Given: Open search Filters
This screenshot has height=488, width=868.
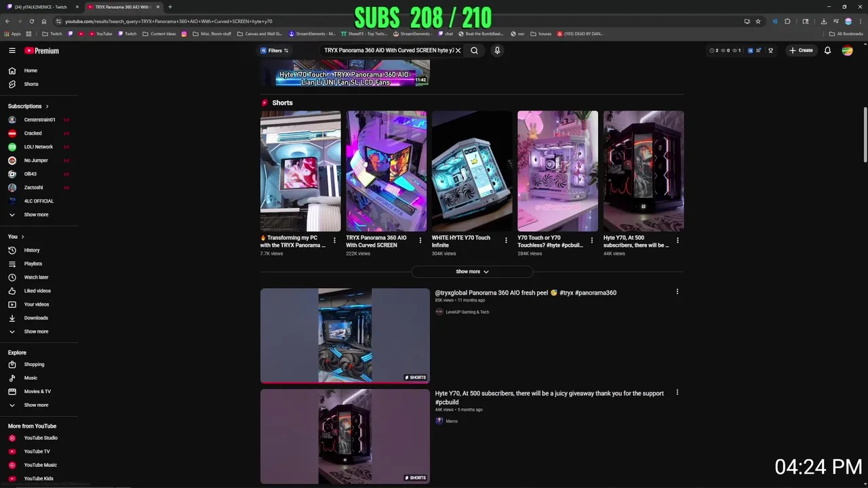Looking at the screenshot, I should click(275, 50).
